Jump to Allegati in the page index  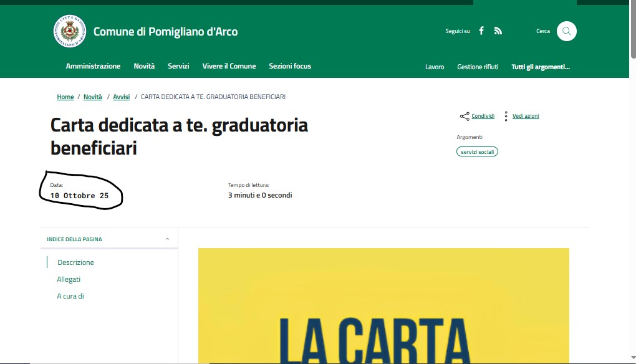click(69, 279)
